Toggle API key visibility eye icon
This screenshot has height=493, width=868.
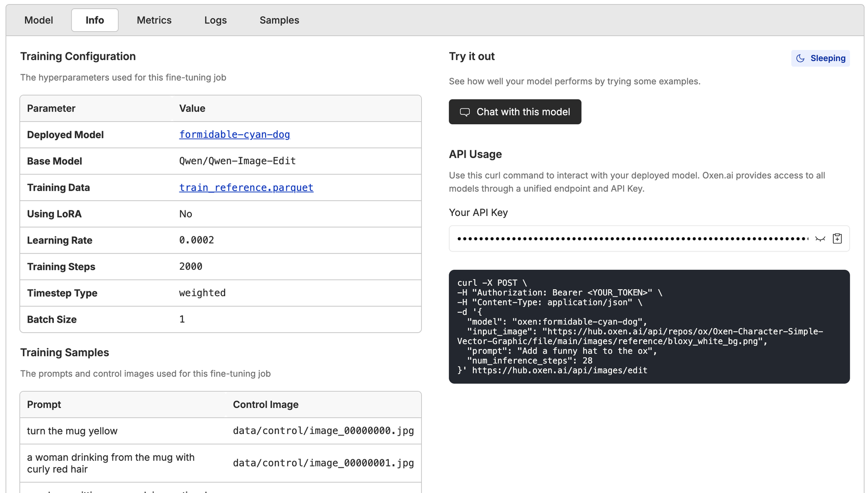pyautogui.click(x=820, y=238)
